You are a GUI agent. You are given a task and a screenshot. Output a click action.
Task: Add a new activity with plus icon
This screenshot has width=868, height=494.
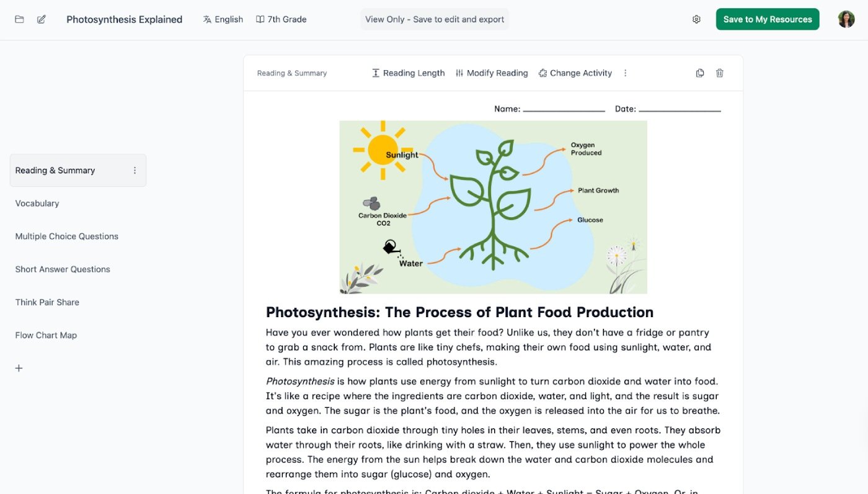[19, 368]
